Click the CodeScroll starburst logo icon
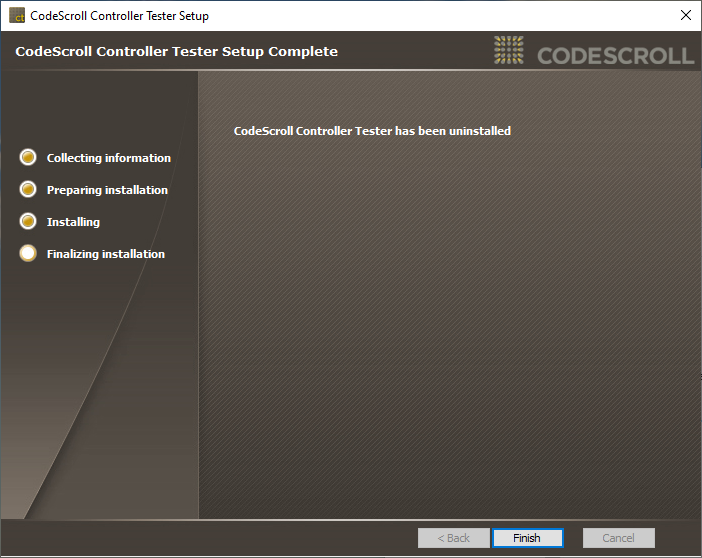The image size is (702, 558). click(x=509, y=50)
